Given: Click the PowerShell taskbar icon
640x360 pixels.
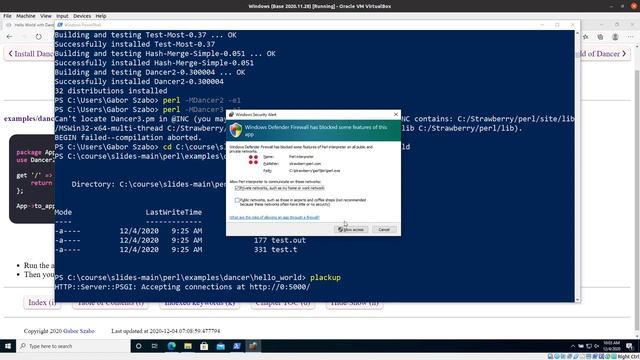Looking at the screenshot, I should click(237, 346).
